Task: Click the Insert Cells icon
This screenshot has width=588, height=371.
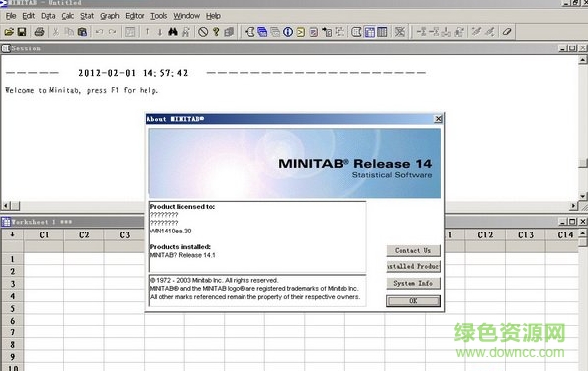Action: coord(421,32)
